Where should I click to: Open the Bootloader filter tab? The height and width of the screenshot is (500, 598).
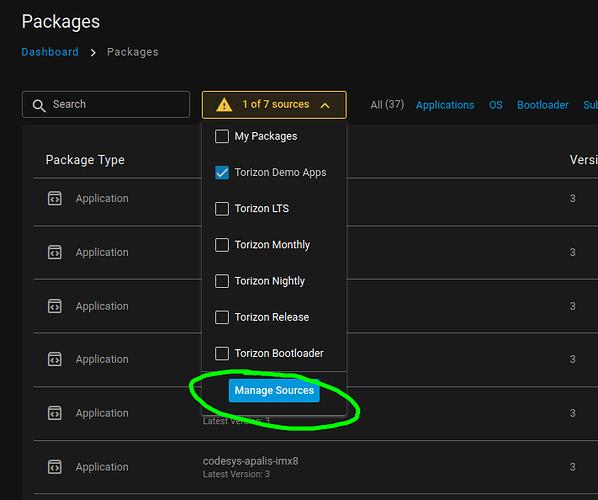pos(543,105)
